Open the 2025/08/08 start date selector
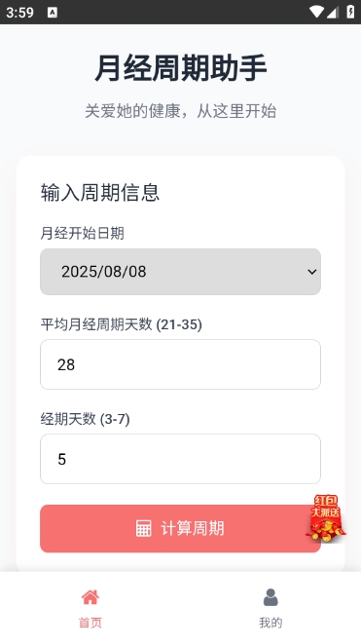The height and width of the screenshot is (644, 361). (181, 272)
